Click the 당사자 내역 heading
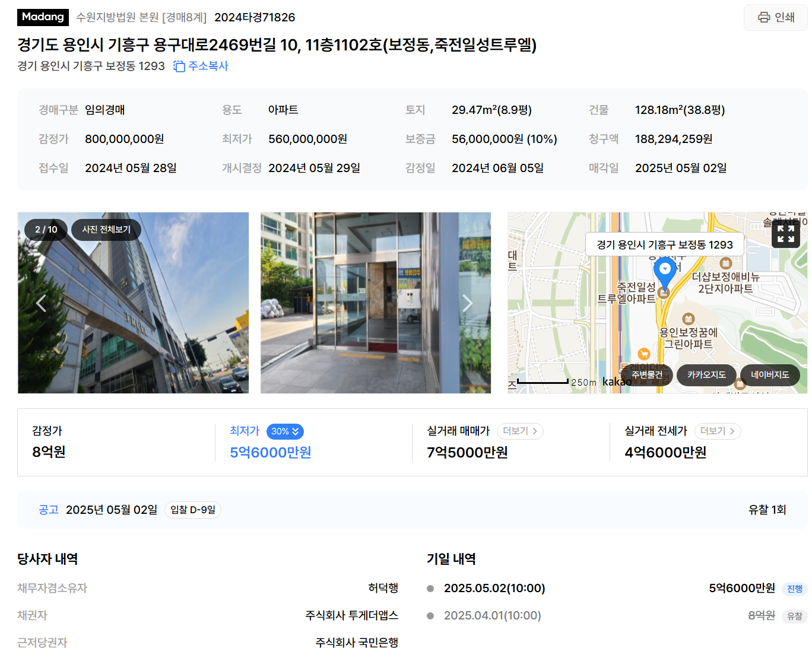Image resolution: width=812 pixels, height=658 pixels. [x=47, y=559]
